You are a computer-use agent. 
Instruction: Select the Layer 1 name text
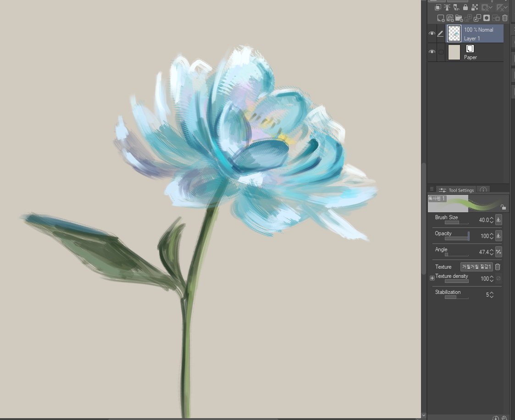coord(472,39)
